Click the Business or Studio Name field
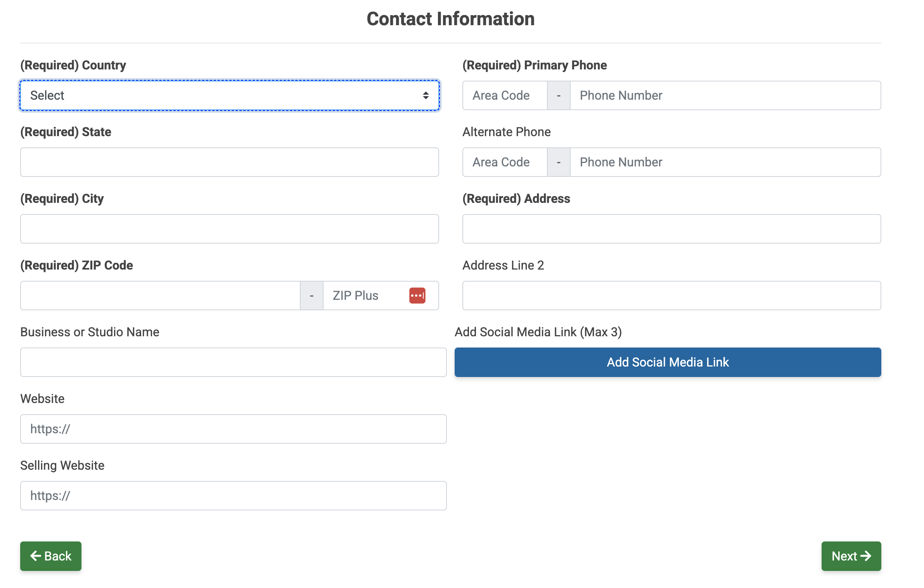924x588 pixels. point(233,362)
